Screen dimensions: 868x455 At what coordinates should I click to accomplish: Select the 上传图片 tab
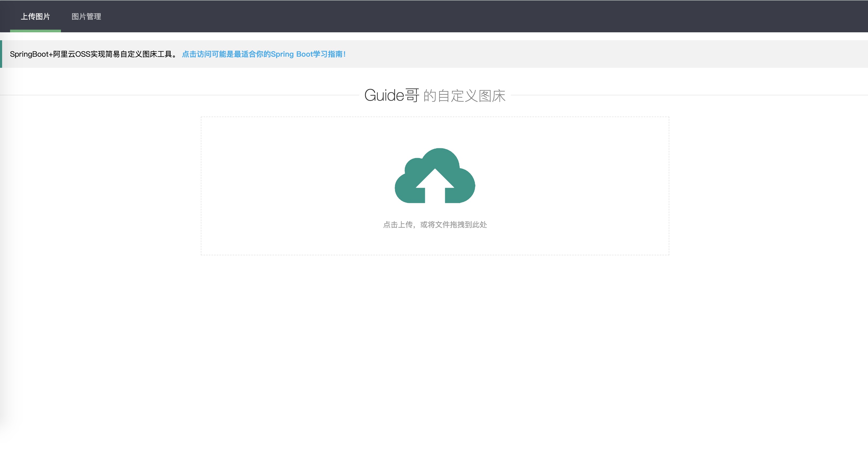pyautogui.click(x=36, y=16)
